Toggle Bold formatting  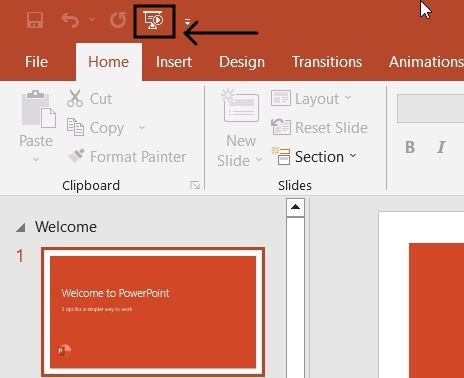[410, 147]
